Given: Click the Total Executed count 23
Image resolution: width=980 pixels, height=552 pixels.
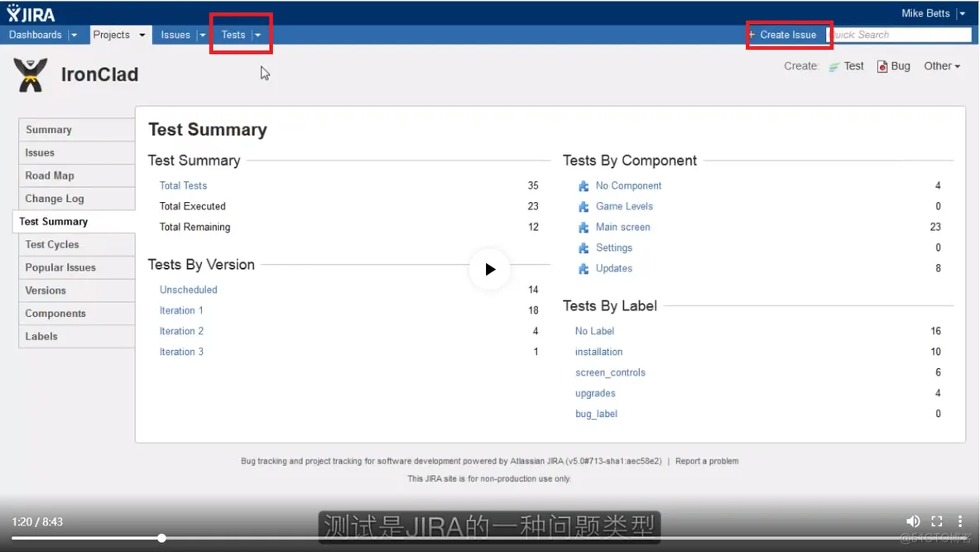Looking at the screenshot, I should click(532, 206).
